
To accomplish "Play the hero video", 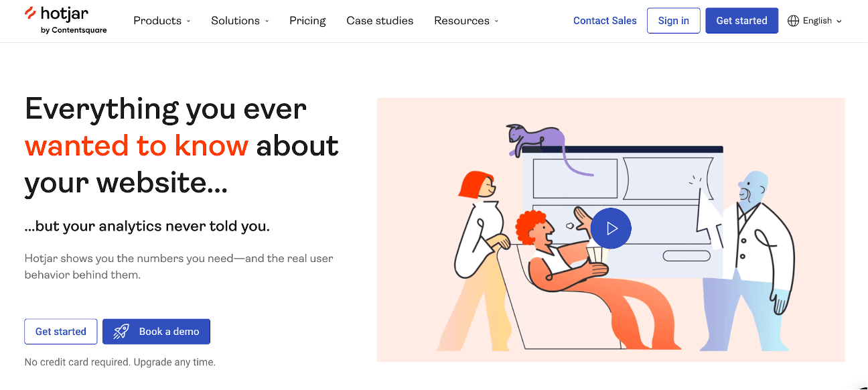I will (611, 229).
